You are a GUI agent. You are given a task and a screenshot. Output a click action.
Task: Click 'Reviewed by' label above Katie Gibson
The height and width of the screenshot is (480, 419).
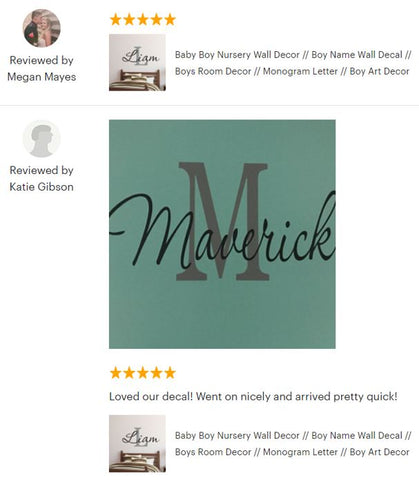(x=42, y=170)
